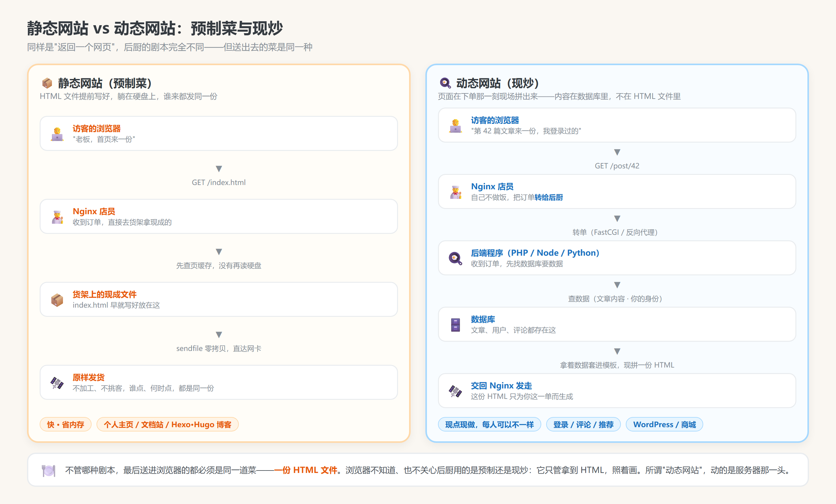Click the package icon beside 静态网站（预制菜）heading

(x=47, y=83)
